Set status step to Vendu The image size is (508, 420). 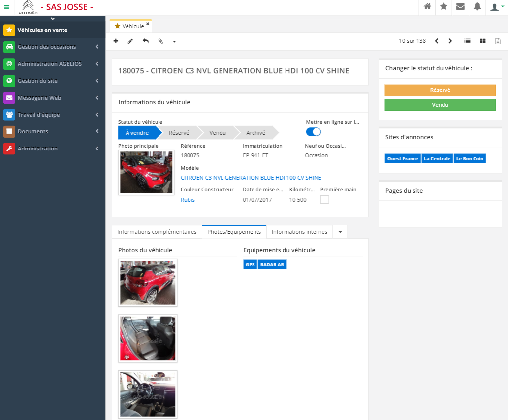[218, 133]
